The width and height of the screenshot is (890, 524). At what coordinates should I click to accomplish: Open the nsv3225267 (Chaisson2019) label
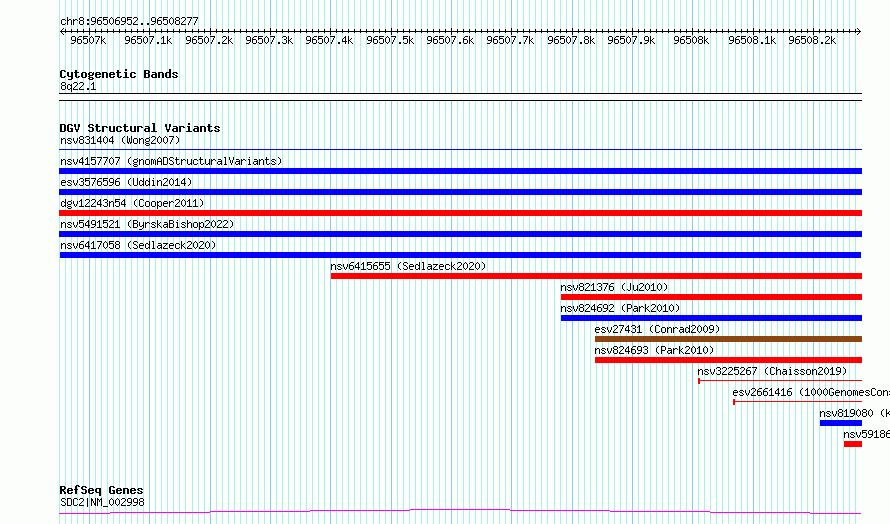(x=772, y=371)
